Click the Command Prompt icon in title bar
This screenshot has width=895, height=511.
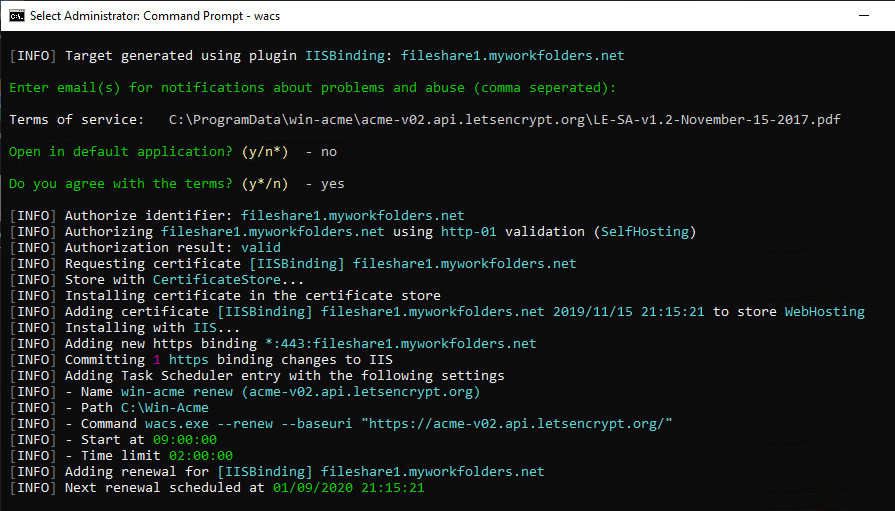(x=16, y=16)
